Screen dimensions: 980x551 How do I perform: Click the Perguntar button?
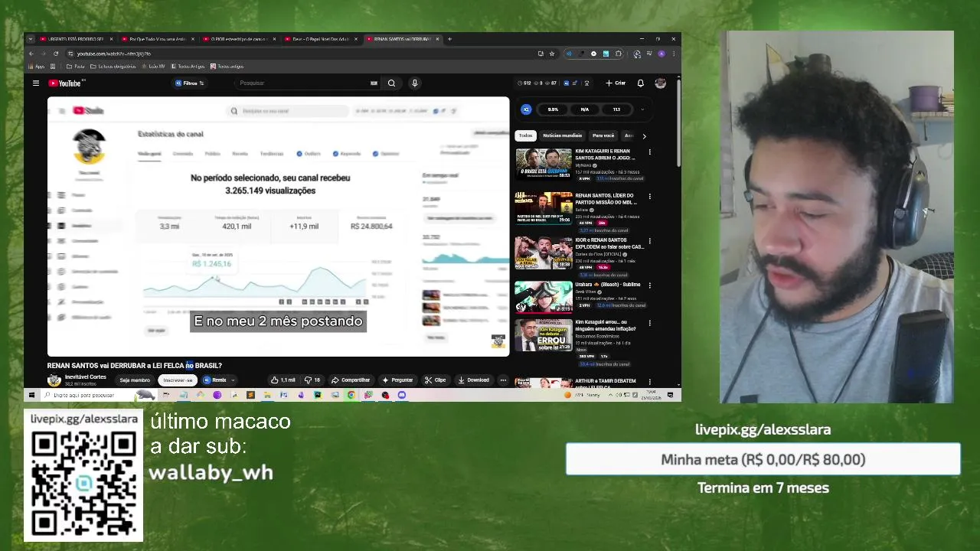[397, 380]
